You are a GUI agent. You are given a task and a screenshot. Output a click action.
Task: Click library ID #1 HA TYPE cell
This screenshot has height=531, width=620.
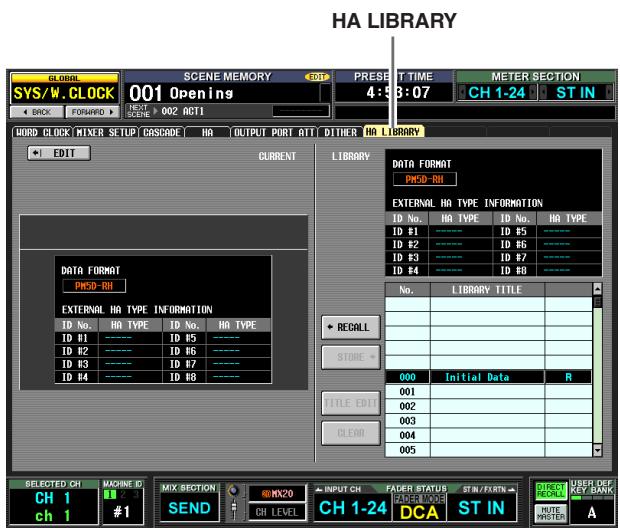coord(461,231)
